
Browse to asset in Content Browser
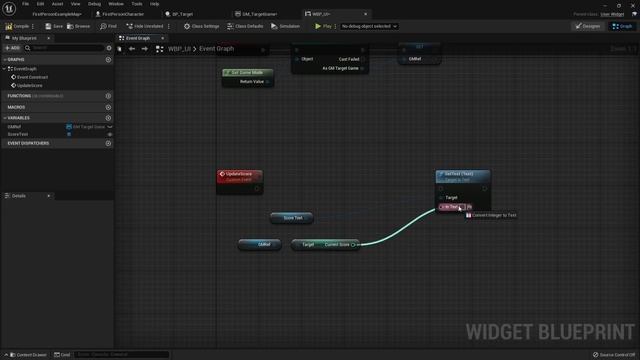(x=78, y=26)
